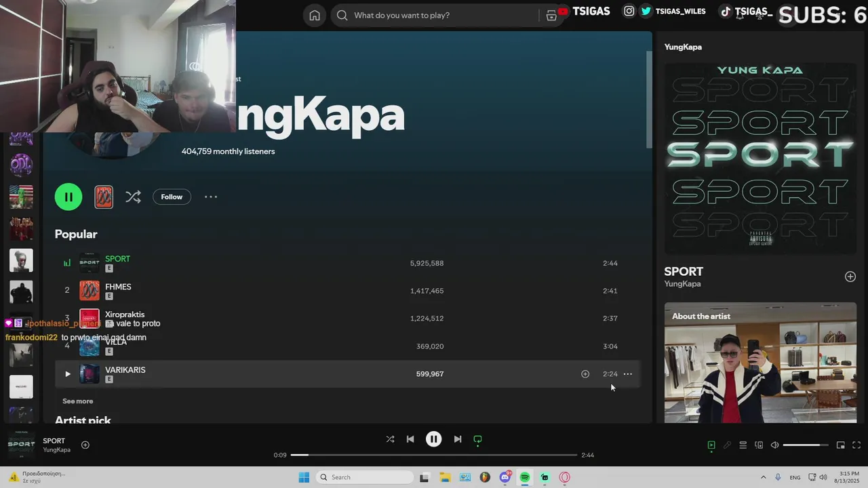868x488 pixels.
Task: Click the SPORT album thumbnail in Popular
Action: (x=90, y=263)
